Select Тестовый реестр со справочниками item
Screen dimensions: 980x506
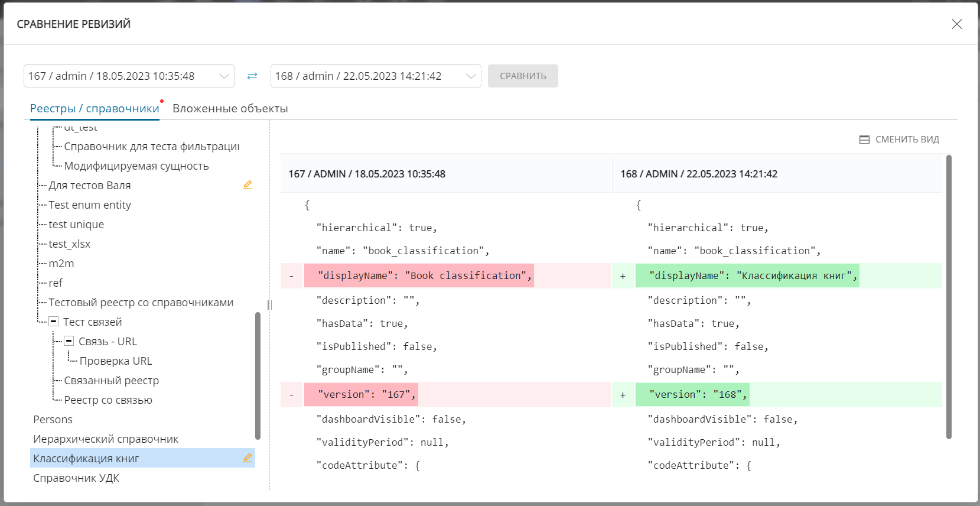141,302
